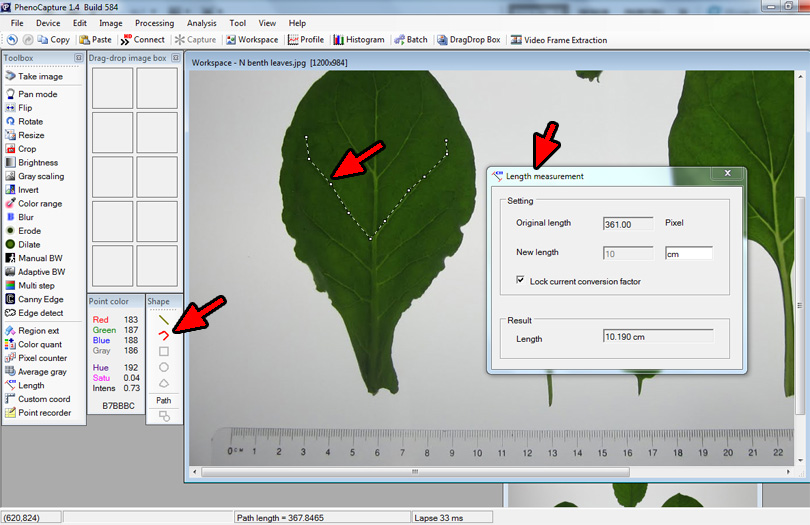Activate the Pan mode tool
Screen dimensions: 810x525
pos(37,94)
